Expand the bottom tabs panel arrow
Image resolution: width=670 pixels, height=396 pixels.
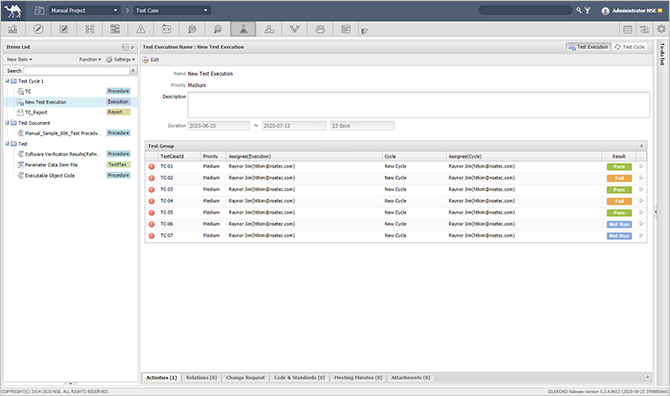point(647,377)
